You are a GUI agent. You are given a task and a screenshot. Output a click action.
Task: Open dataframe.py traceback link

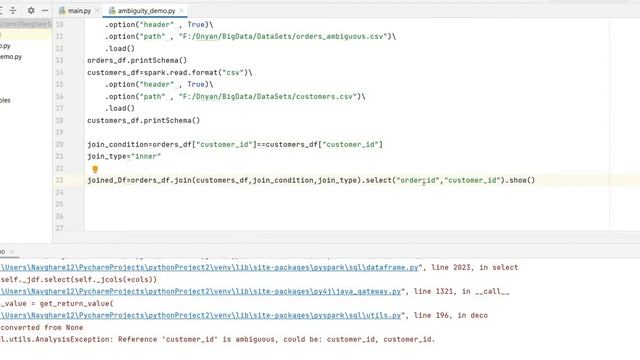(210, 267)
